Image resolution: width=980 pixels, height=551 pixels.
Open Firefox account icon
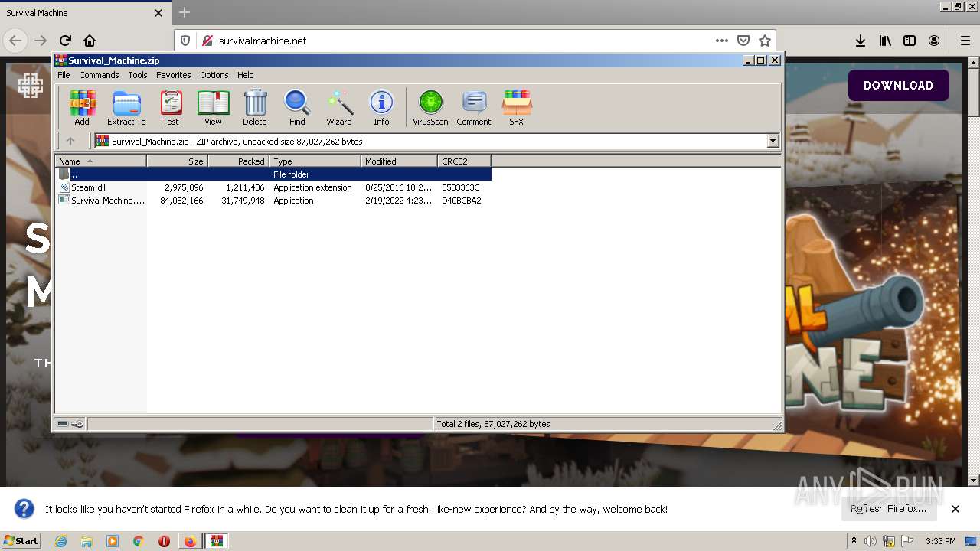[x=934, y=41]
